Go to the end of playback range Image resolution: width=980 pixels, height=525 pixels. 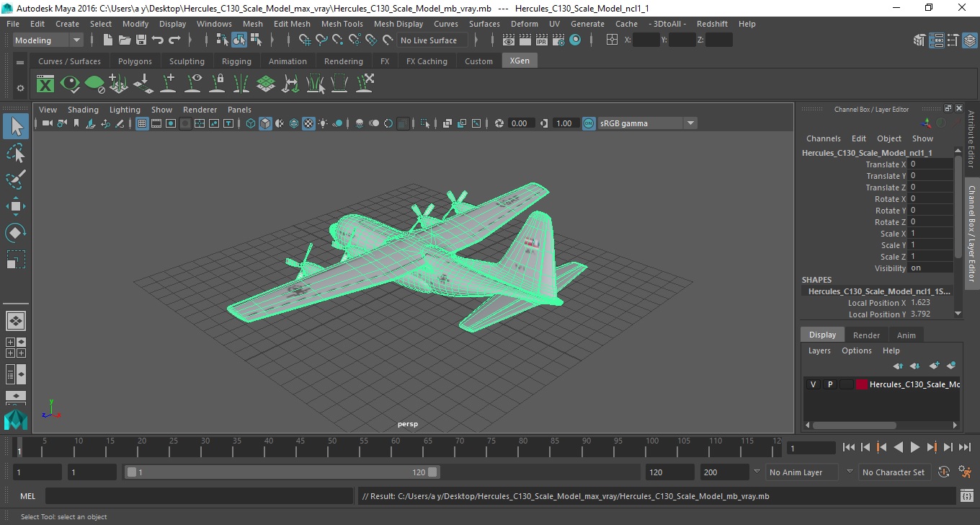963,448
